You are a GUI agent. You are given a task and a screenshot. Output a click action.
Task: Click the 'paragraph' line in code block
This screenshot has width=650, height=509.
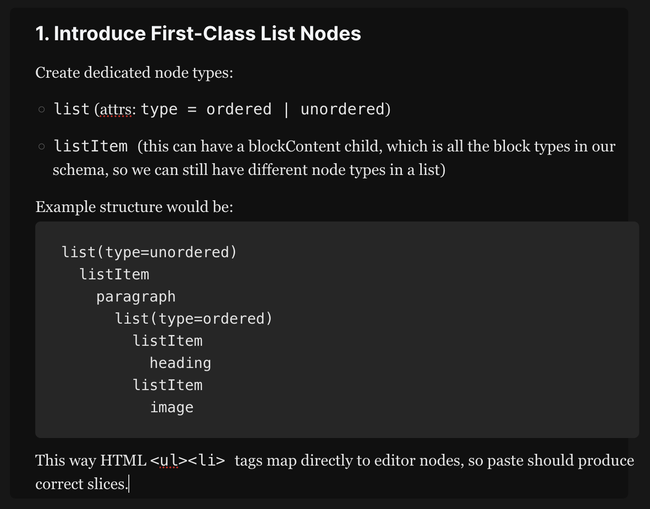point(135,296)
